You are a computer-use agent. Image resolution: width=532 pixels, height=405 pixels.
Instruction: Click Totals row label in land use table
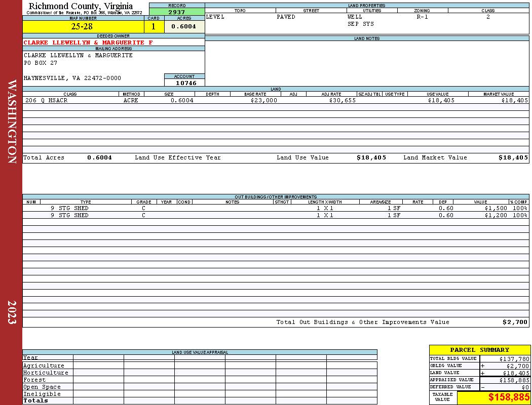(35, 400)
